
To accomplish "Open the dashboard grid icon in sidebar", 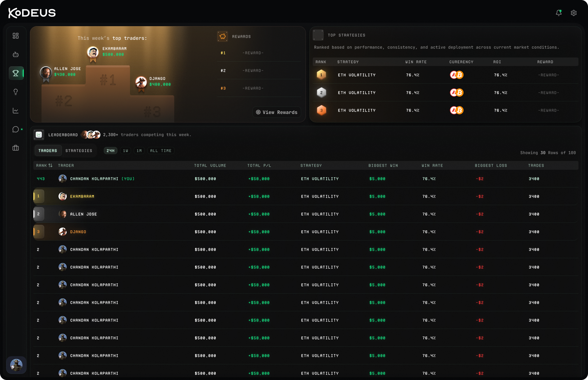I will pyautogui.click(x=16, y=36).
